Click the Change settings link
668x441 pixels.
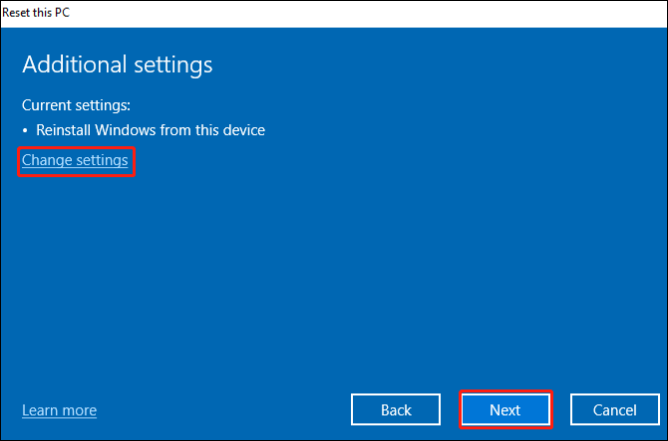click(75, 160)
